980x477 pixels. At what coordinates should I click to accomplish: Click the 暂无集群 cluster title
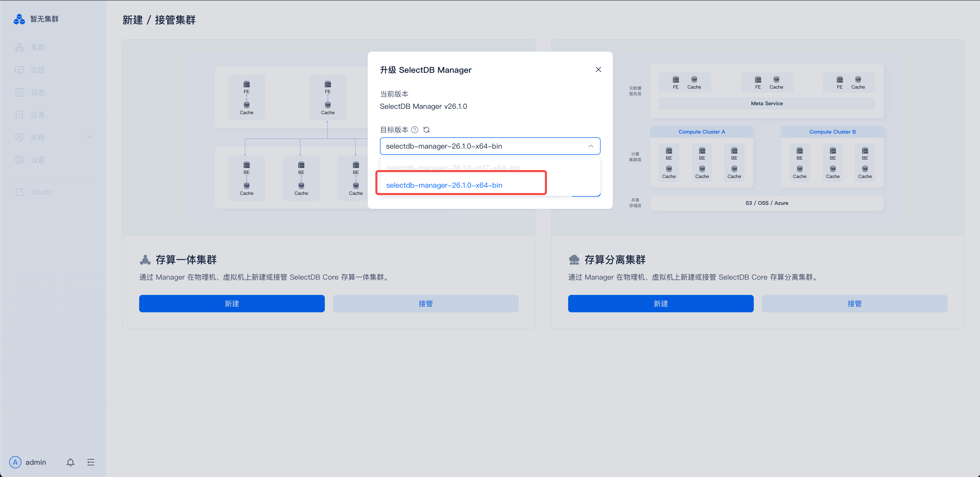click(44, 19)
